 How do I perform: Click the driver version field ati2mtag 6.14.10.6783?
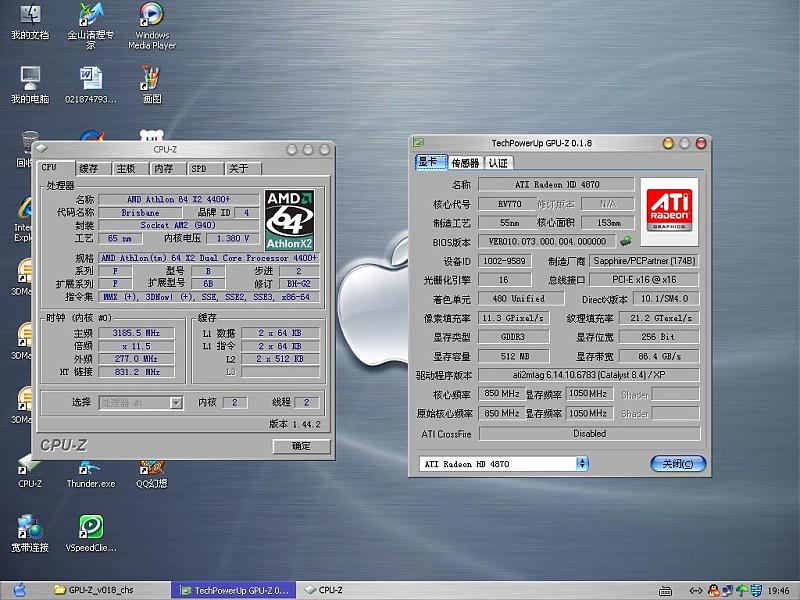tap(589, 375)
